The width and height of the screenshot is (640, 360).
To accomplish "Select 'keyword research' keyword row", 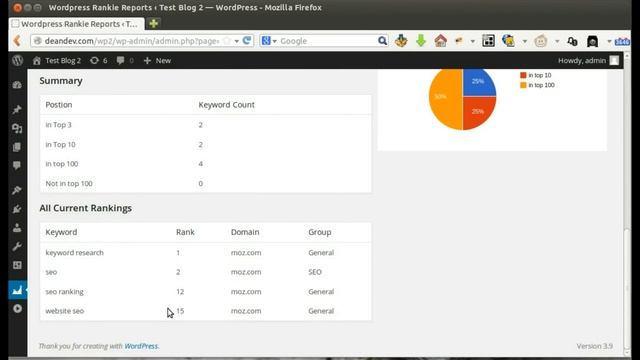I will point(206,253).
